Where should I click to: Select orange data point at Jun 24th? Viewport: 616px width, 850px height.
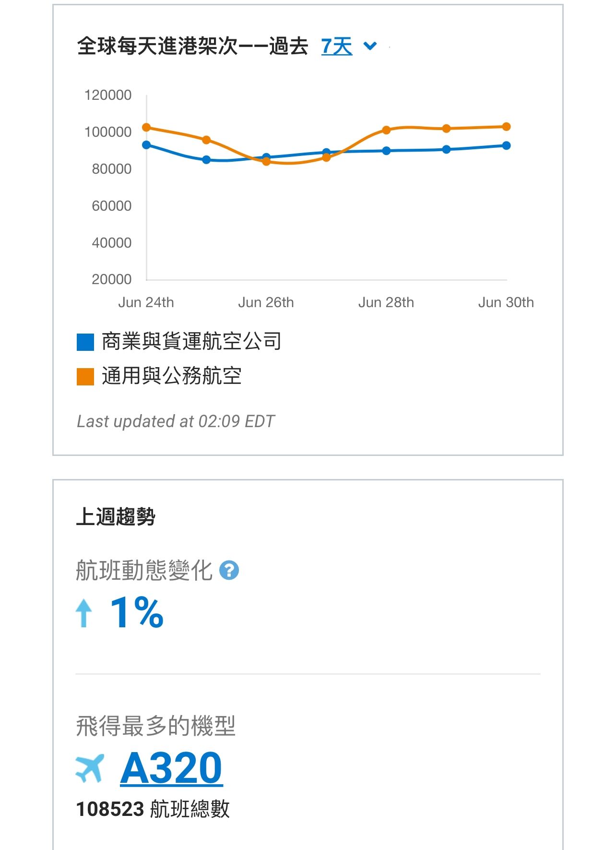146,128
